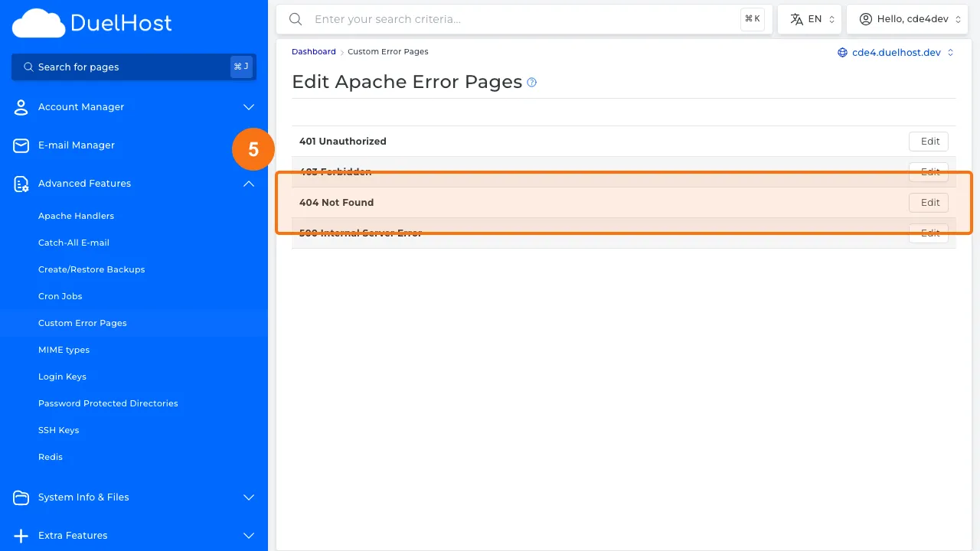Screen dimensions: 980x551
Task: Open the Hello, cde4dev account menu
Action: [907, 18]
